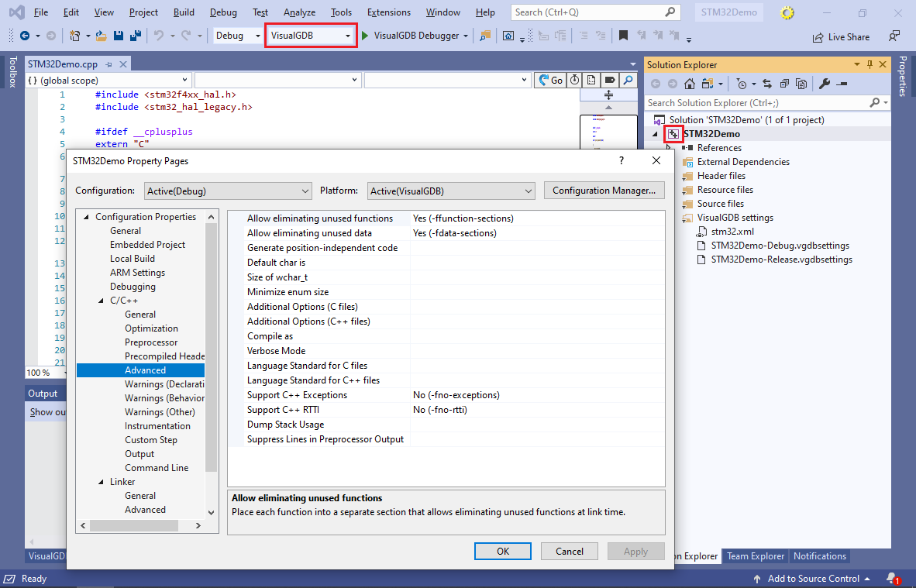Click the Live Share icon

tap(818, 36)
